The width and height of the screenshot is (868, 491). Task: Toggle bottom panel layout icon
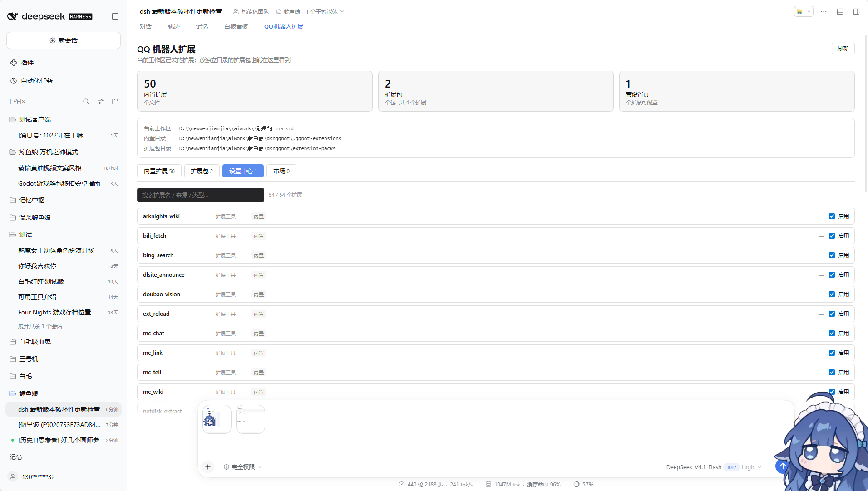(840, 11)
